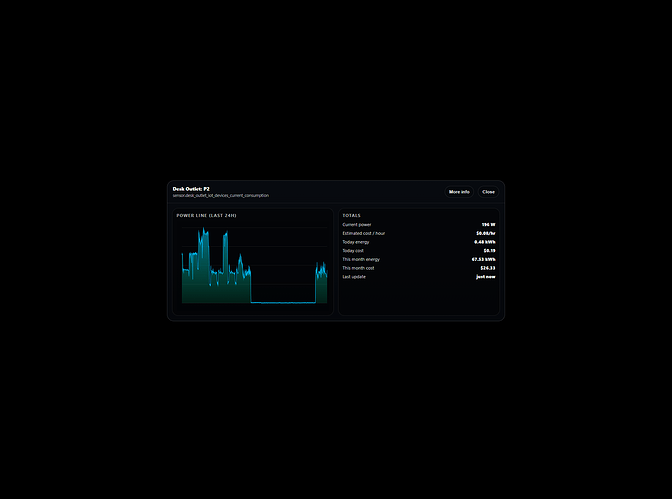Click the Last update label
The width and height of the screenshot is (672, 499).
(354, 277)
